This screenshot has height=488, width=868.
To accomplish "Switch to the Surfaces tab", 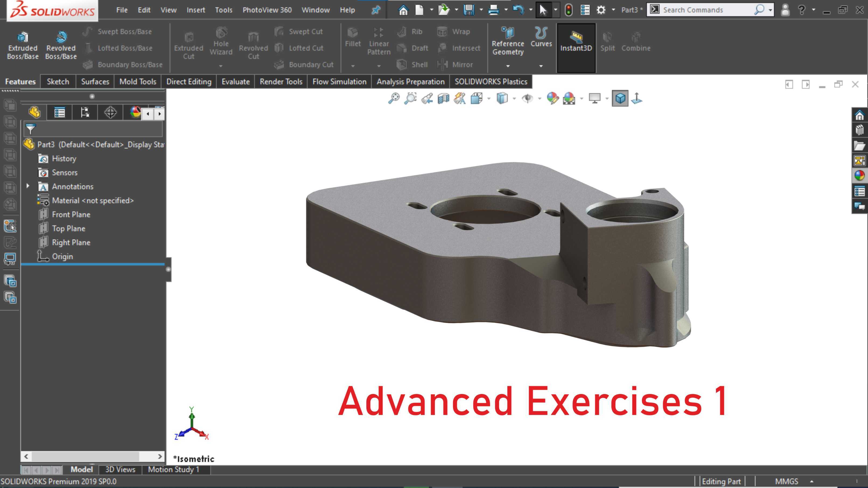I will pos(95,82).
